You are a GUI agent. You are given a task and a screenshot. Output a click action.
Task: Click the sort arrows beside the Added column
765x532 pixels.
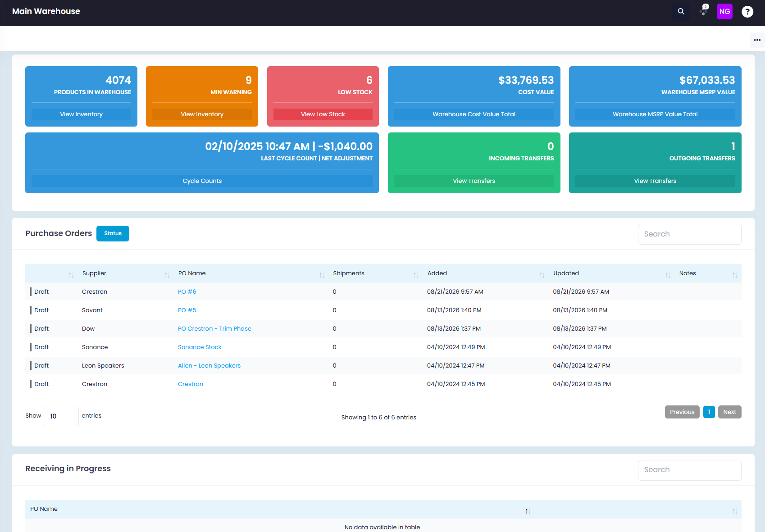coord(542,275)
